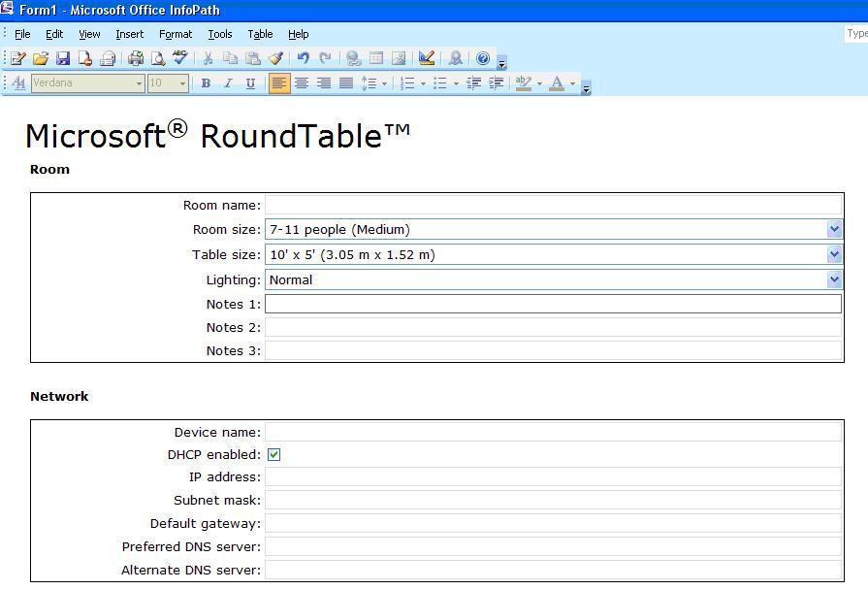
Task: Open the Verdana font name dropdown
Action: tap(139, 83)
